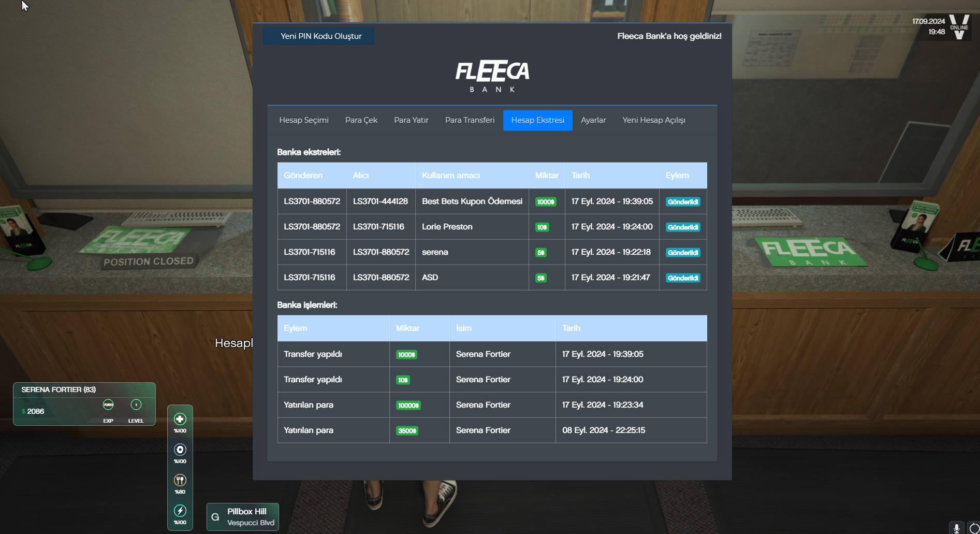Click the health plus icon in HUD
Image resolution: width=980 pixels, height=534 pixels.
(180, 419)
